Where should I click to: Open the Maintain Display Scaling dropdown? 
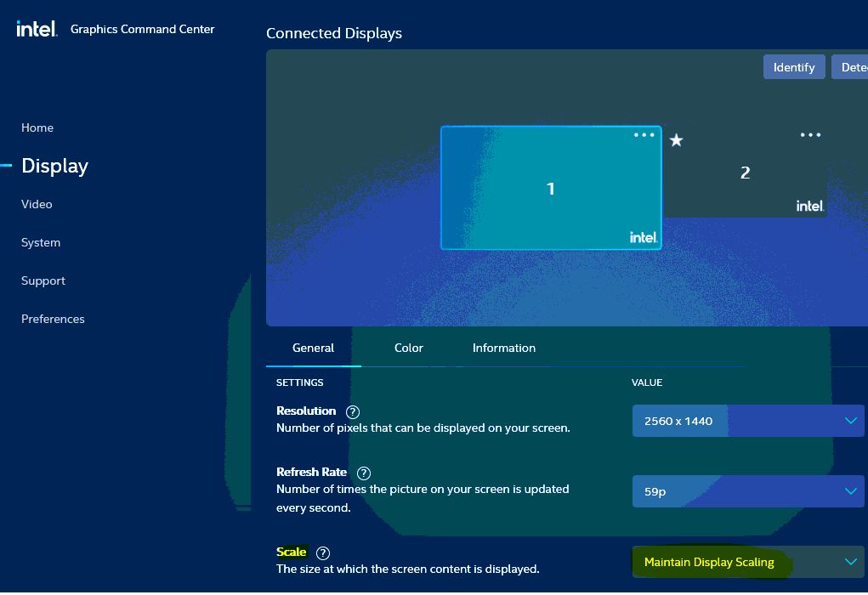pos(747,562)
